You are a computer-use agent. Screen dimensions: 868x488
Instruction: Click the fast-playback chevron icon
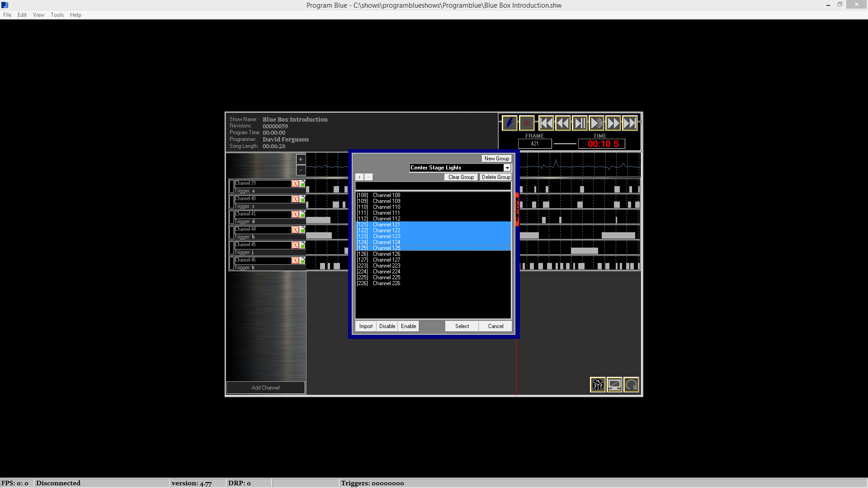point(596,123)
